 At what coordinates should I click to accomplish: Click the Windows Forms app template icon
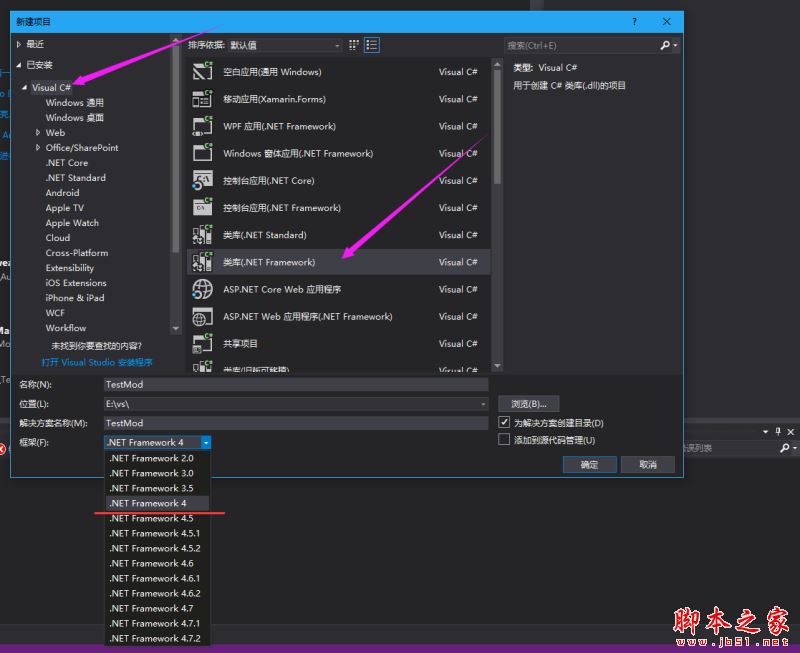(x=202, y=153)
